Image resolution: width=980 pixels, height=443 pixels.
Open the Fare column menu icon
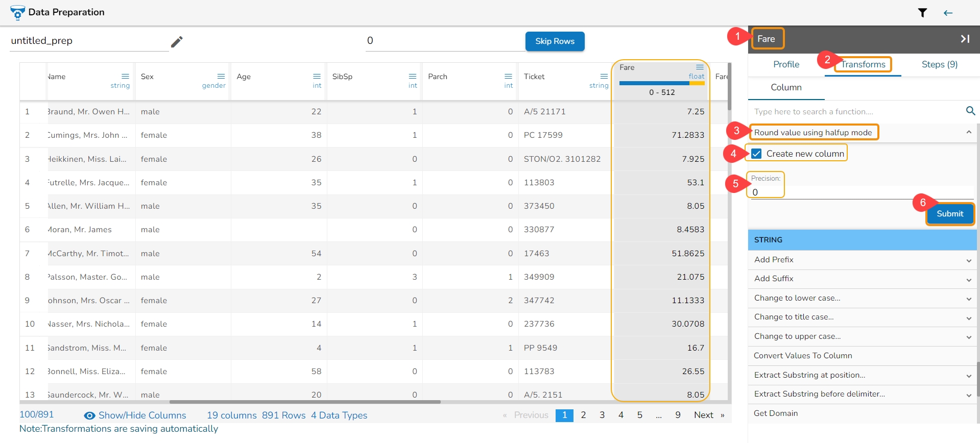tap(700, 67)
